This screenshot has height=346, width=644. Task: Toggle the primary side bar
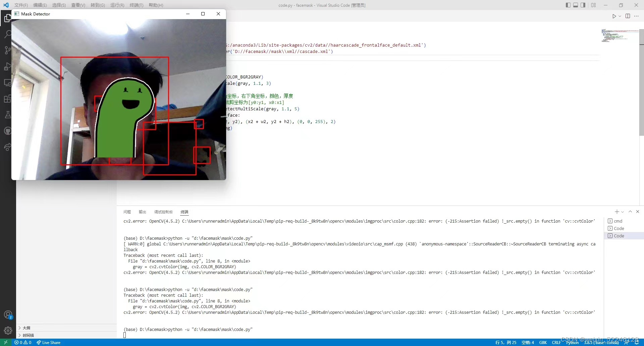[568, 5]
